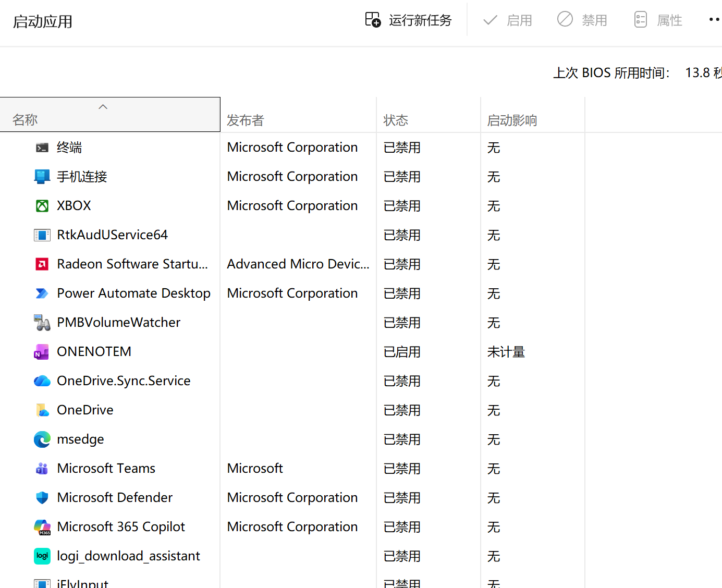Sort by 名称 column sort arrow

coord(103,107)
